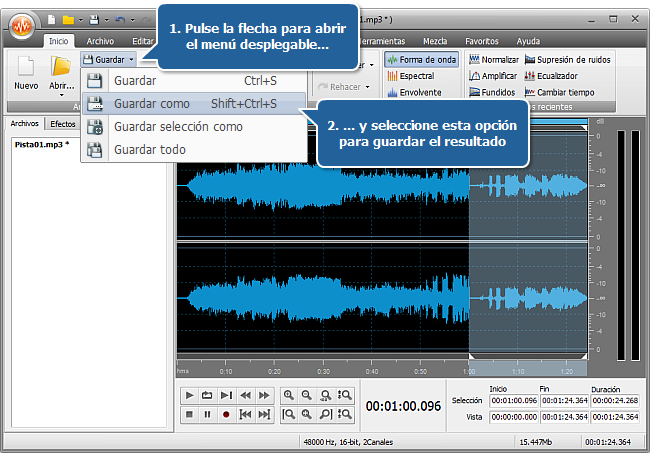
Task: Go to previous marker/start button
Action: [245, 414]
